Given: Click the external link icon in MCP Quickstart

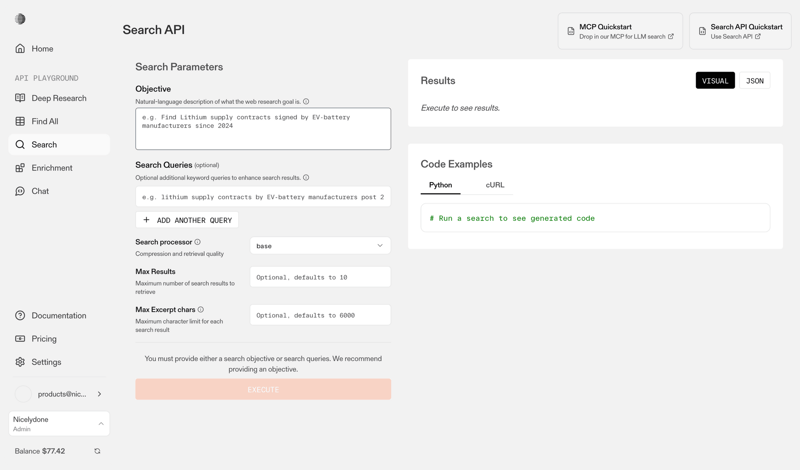Looking at the screenshot, I should coord(671,36).
